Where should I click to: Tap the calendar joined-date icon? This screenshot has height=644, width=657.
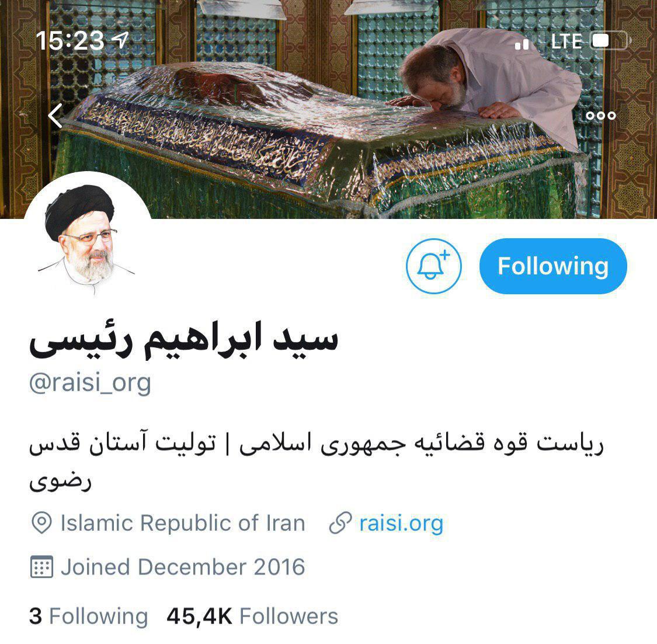point(41,567)
